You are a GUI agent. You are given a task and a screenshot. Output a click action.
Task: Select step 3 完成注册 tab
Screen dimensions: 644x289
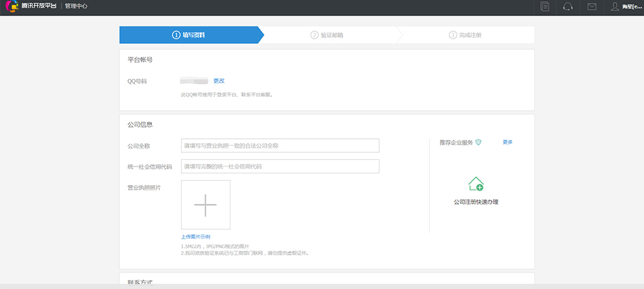pos(466,35)
